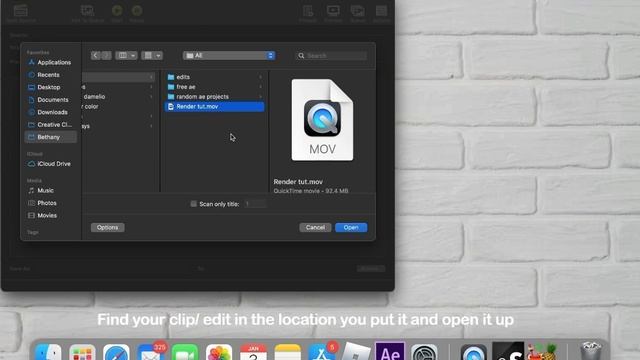Select Creative Cloud folder in sidebar
The height and width of the screenshot is (360, 640).
tap(50, 124)
